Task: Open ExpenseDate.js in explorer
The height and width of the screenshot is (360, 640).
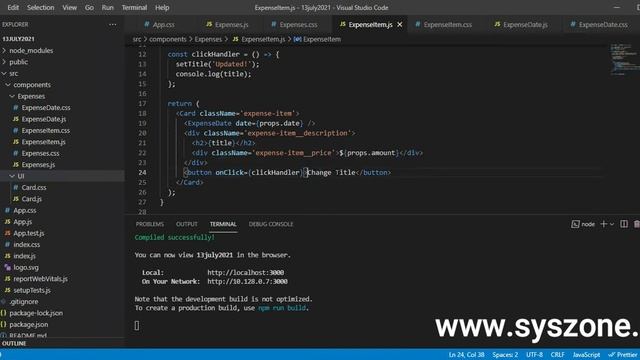Action: coord(44,119)
